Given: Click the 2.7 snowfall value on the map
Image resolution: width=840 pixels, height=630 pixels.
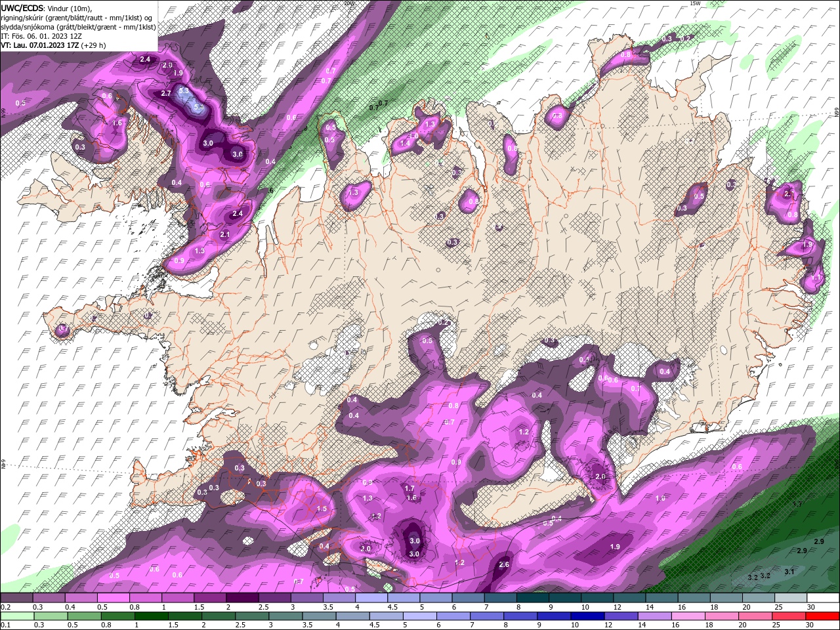Looking at the screenshot, I should [x=166, y=94].
